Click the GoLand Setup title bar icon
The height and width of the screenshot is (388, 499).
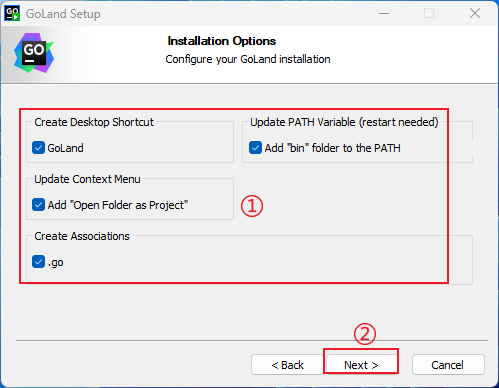click(x=12, y=14)
